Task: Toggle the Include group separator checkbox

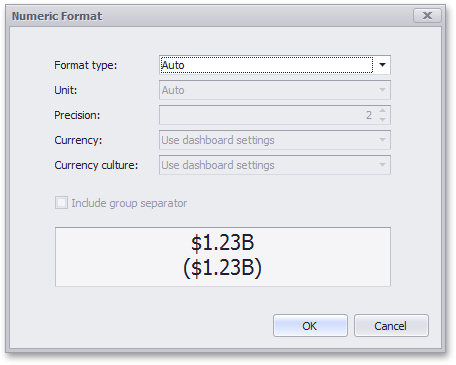Action: [x=61, y=203]
